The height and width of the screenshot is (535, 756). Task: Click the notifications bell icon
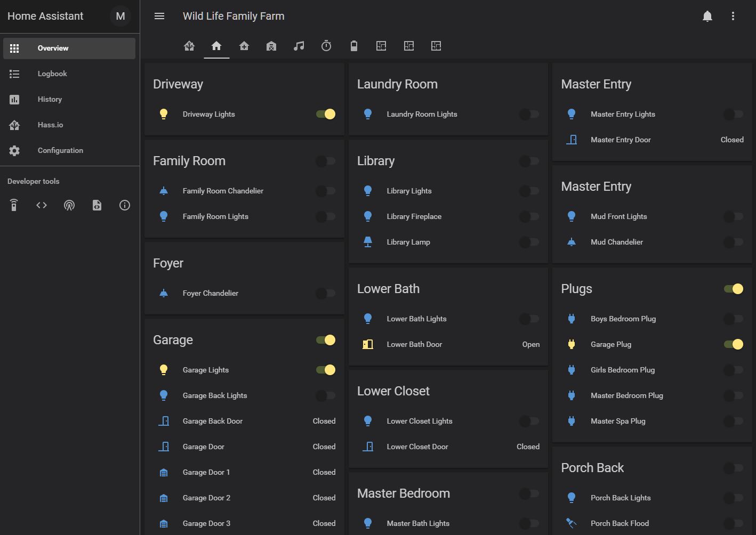tap(707, 16)
